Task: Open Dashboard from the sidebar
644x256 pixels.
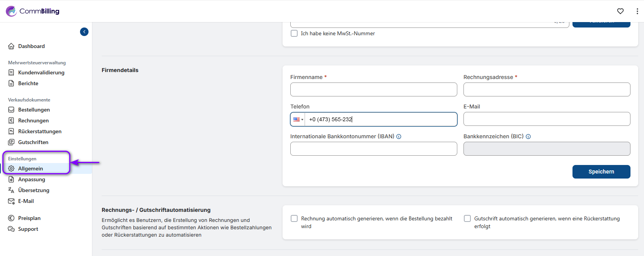Action: pos(31,46)
